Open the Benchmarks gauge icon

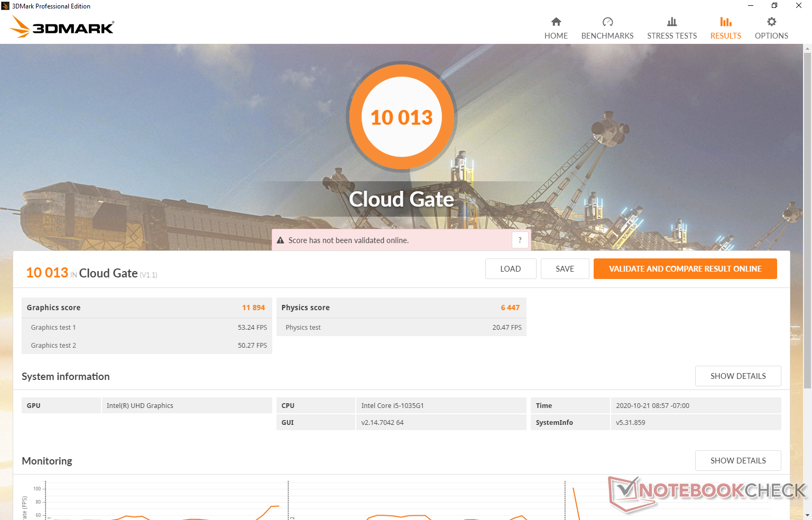pos(607,22)
